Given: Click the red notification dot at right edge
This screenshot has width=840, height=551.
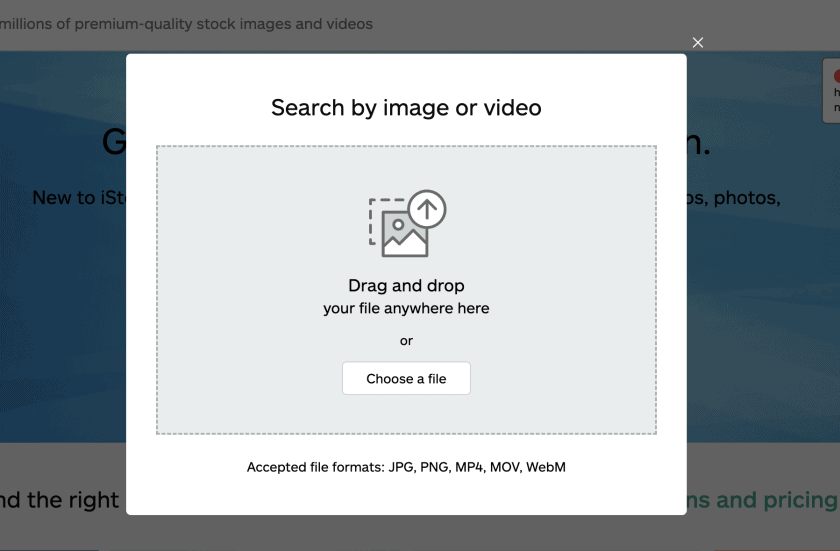Looking at the screenshot, I should pos(836,76).
